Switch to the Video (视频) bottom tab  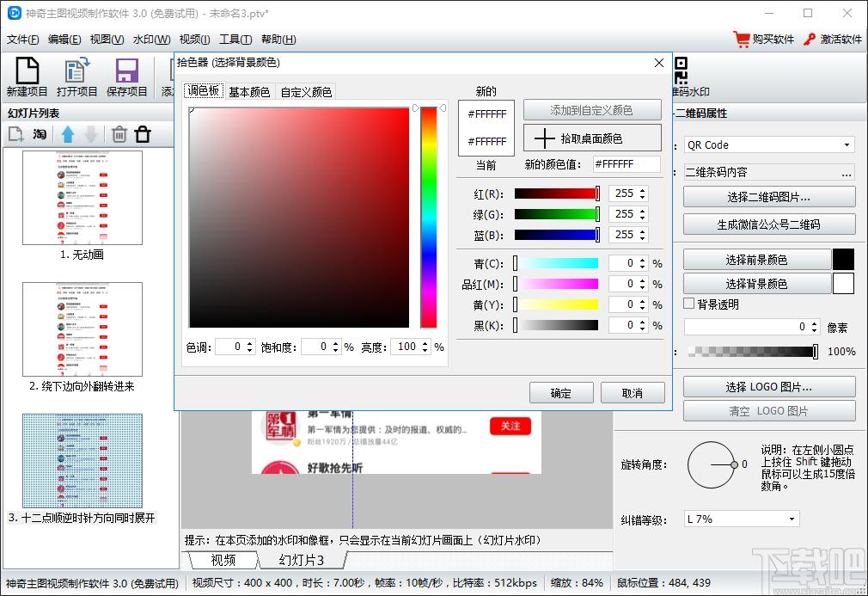223,560
